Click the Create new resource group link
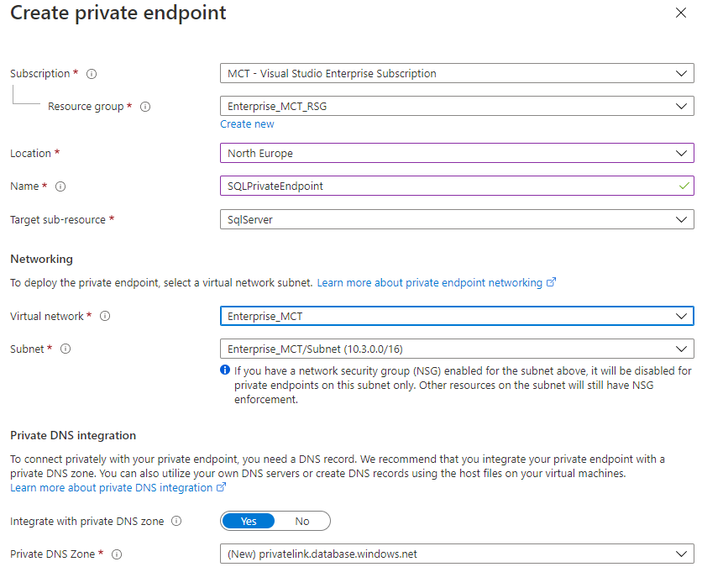This screenshot has height=588, width=702. [247, 124]
